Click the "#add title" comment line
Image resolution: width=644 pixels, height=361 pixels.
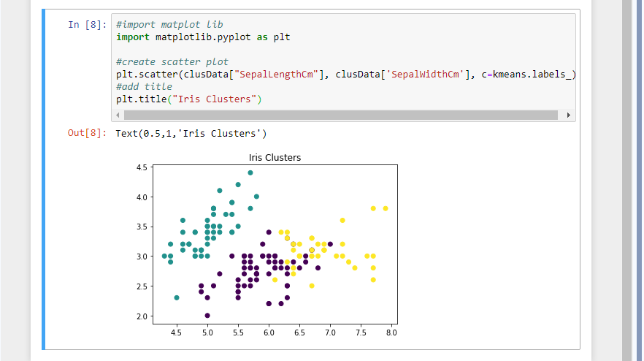(144, 87)
